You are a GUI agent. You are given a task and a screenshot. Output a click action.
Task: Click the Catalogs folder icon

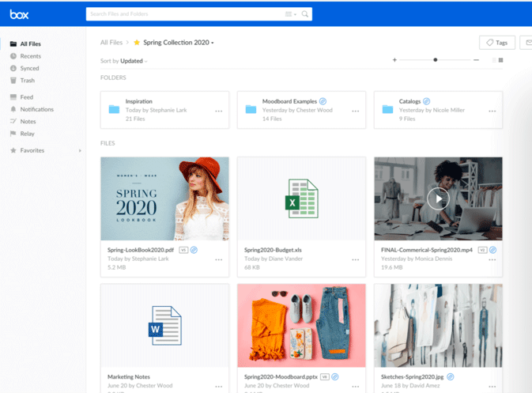(x=387, y=109)
